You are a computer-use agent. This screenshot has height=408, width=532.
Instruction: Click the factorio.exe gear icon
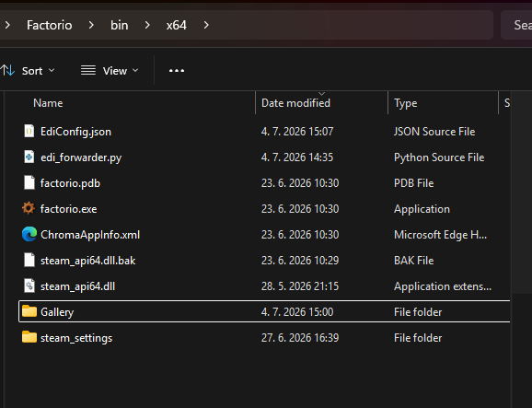click(29, 208)
